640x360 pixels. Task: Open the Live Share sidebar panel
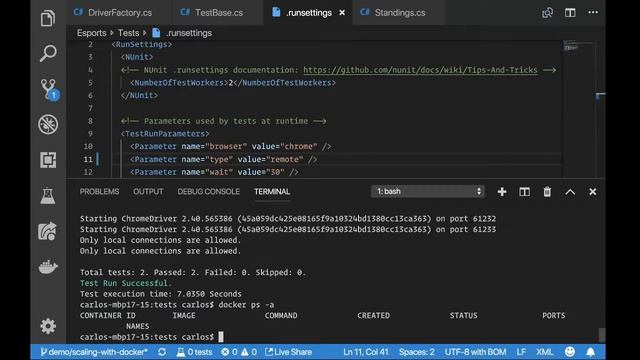tap(48, 231)
